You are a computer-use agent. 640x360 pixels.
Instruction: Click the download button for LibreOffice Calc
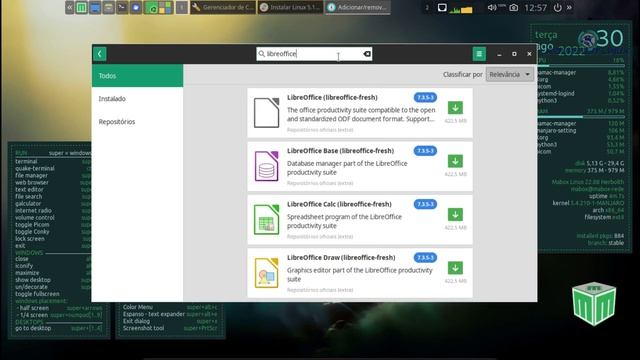455,215
